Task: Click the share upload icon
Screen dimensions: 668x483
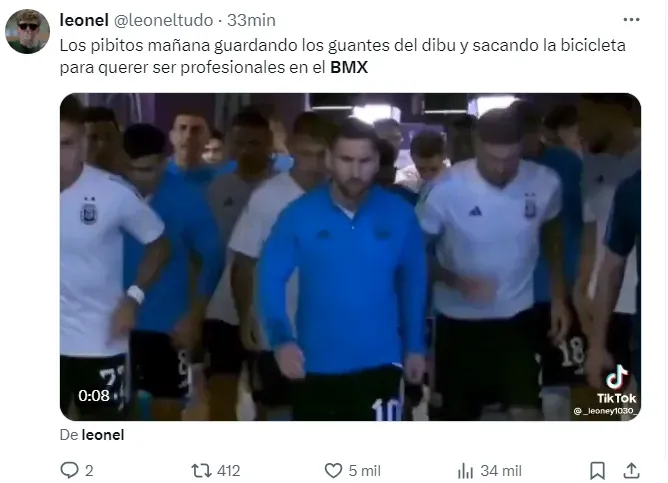Action: pyautogui.click(x=631, y=471)
